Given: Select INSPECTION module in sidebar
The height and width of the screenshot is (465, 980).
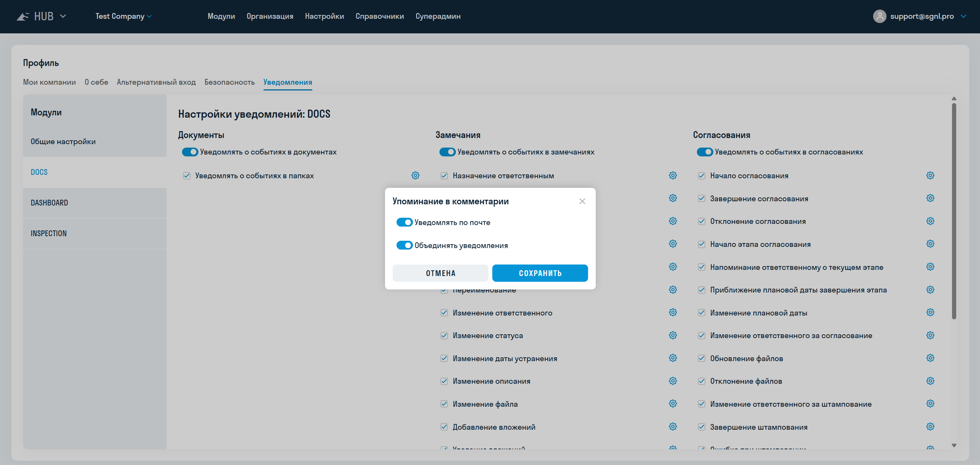Looking at the screenshot, I should tap(95, 233).
